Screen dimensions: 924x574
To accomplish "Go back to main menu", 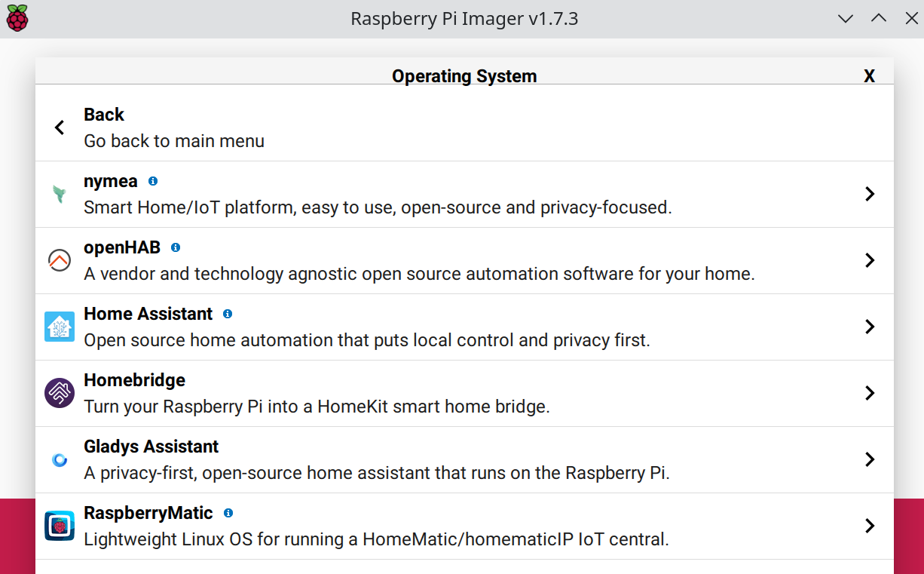I will pos(464,127).
